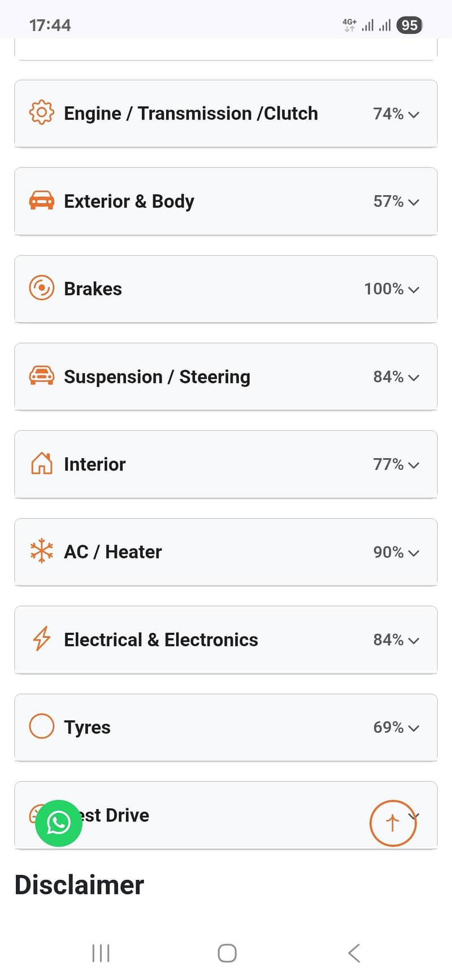The image size is (452, 980).
Task: Click the lightning bolt icon beside Electrical & Electronics
Action: coord(41,639)
